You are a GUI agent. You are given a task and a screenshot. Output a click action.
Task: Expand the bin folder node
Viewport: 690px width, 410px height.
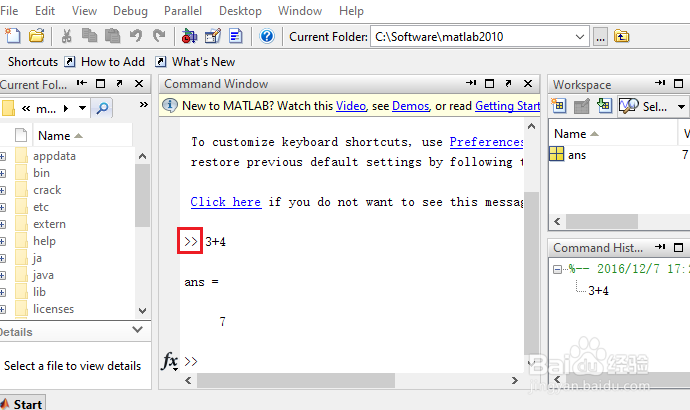(x=3, y=173)
